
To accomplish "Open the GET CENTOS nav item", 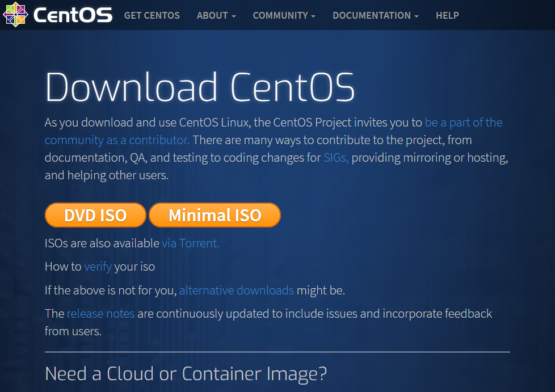I will [152, 15].
